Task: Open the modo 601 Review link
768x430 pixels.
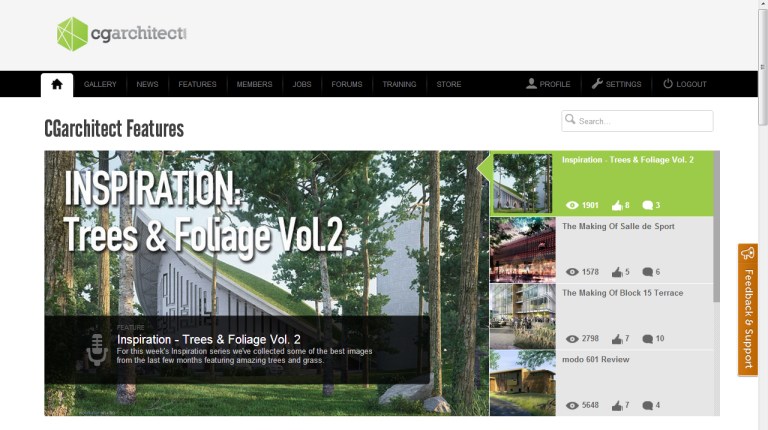Action: click(596, 359)
